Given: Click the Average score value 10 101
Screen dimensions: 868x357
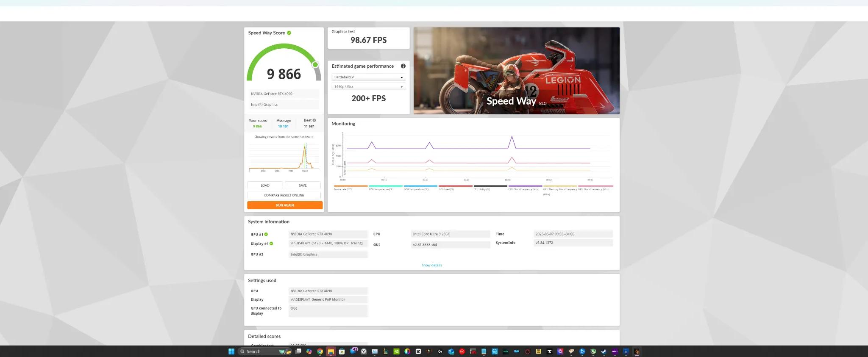Looking at the screenshot, I should pyautogui.click(x=283, y=126).
